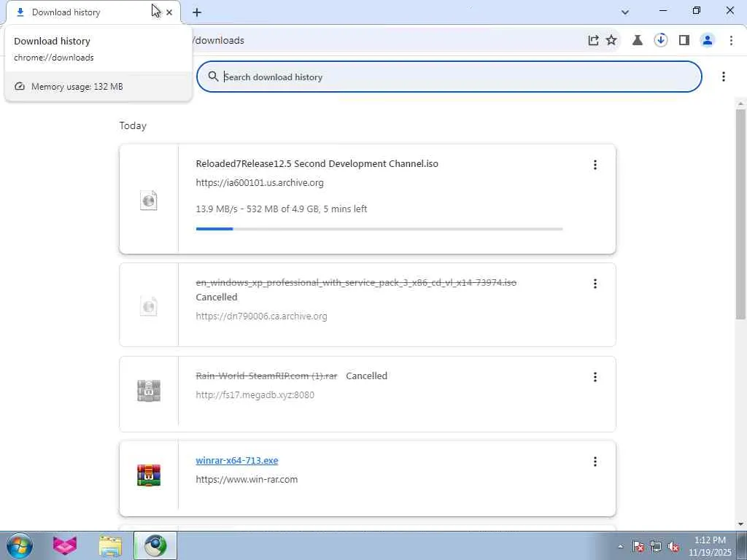Click the Today date heading

click(133, 125)
